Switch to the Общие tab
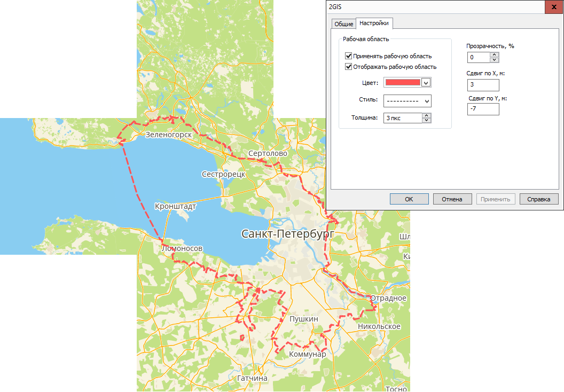 coord(343,24)
